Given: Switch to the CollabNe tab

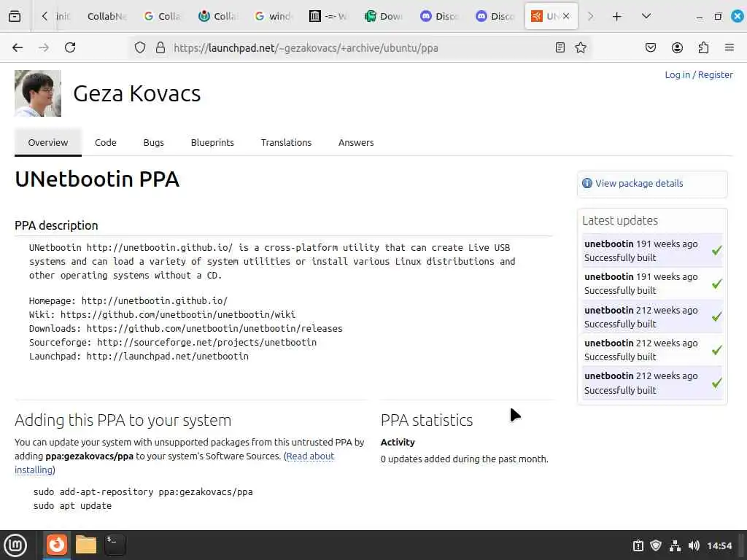Looking at the screenshot, I should [x=107, y=16].
